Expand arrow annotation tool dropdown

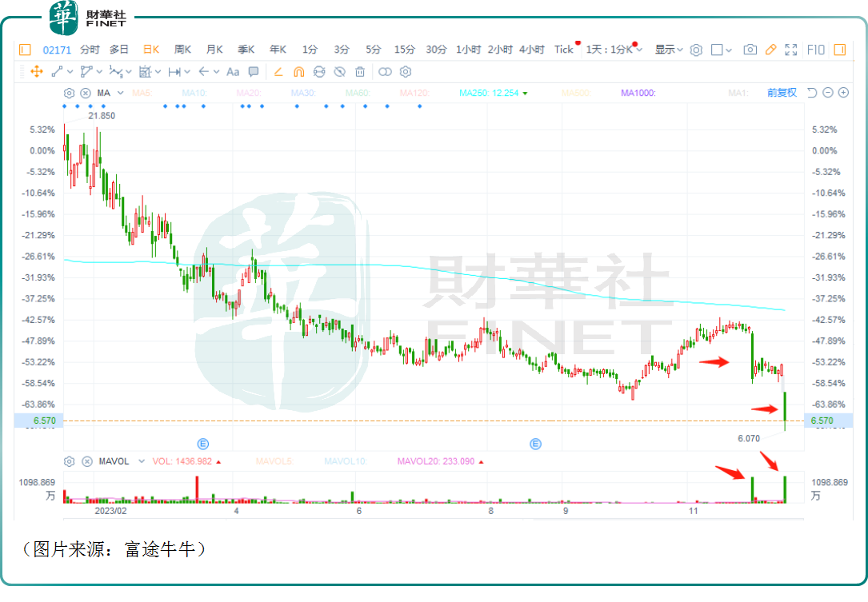pos(217,71)
